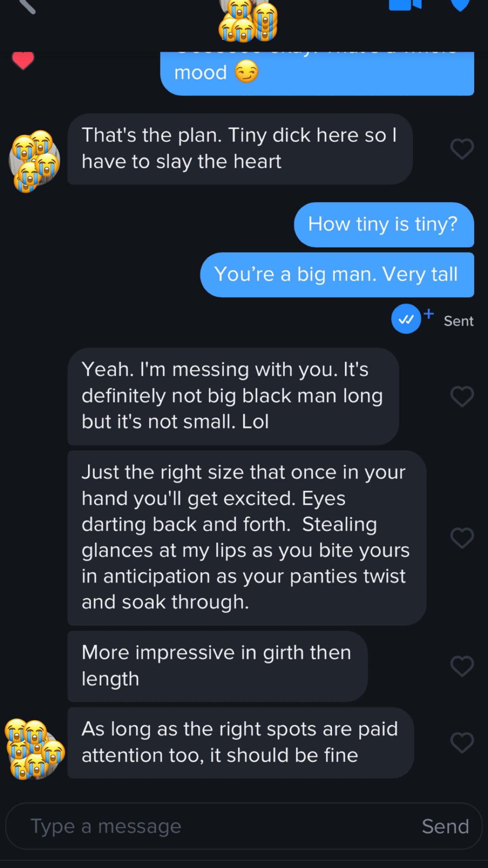Heart the "More impressive in girth" message
488x868 pixels.
462,666
